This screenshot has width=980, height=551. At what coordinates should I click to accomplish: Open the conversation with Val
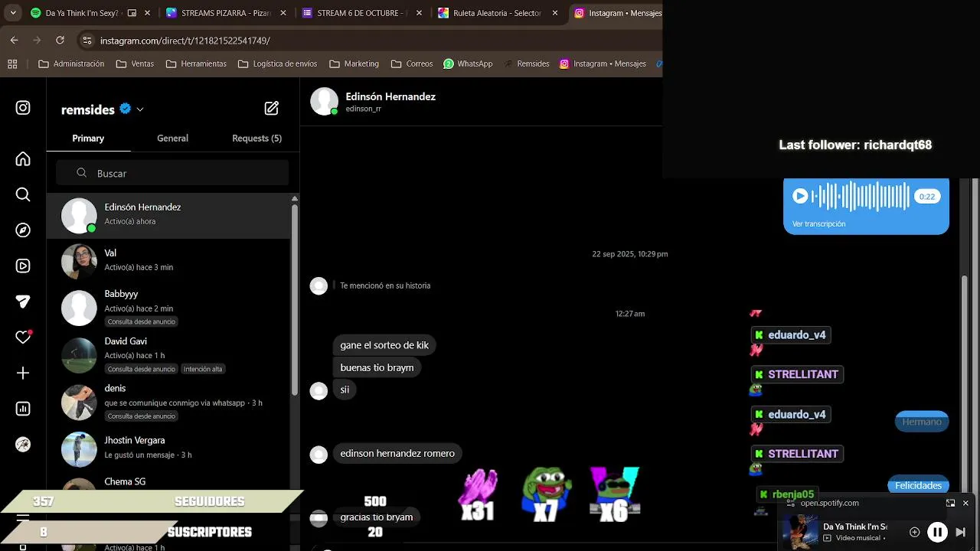168,261
